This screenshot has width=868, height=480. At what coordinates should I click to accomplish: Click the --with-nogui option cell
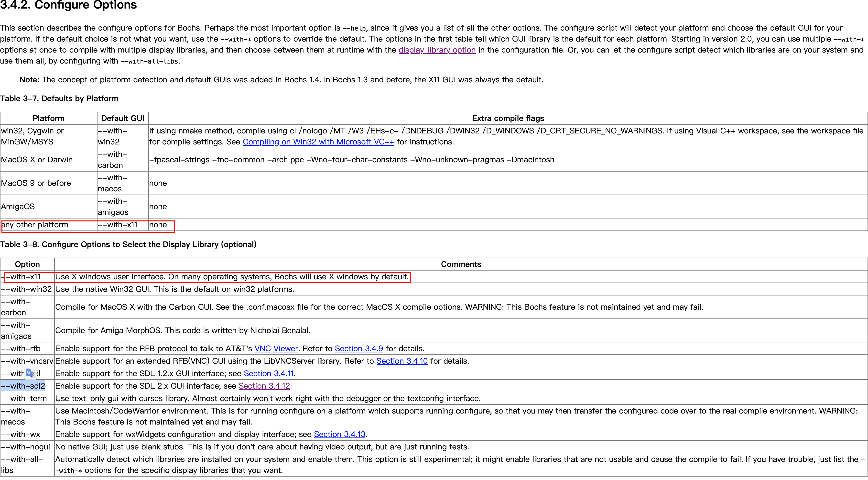pyautogui.click(x=26, y=447)
